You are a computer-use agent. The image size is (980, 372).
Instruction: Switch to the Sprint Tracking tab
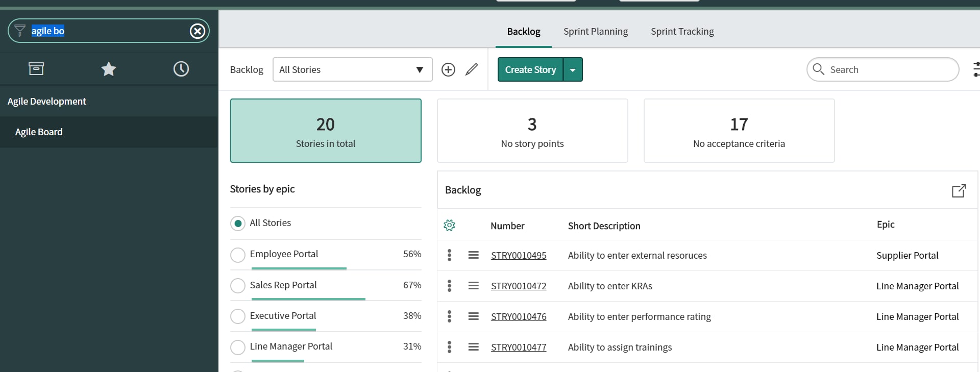pyautogui.click(x=682, y=32)
